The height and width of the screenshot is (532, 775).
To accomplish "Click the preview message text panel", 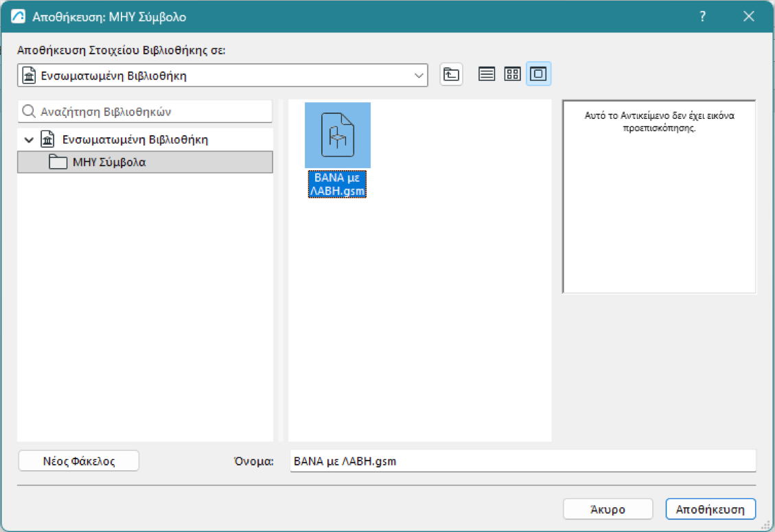I will click(x=659, y=196).
